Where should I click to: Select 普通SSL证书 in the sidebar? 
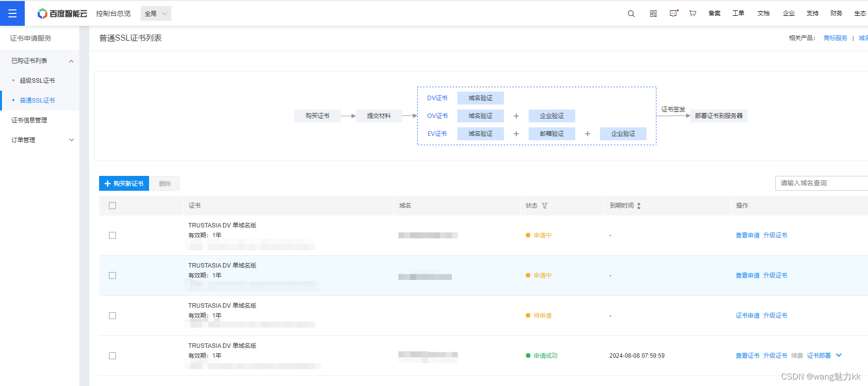pyautogui.click(x=37, y=100)
